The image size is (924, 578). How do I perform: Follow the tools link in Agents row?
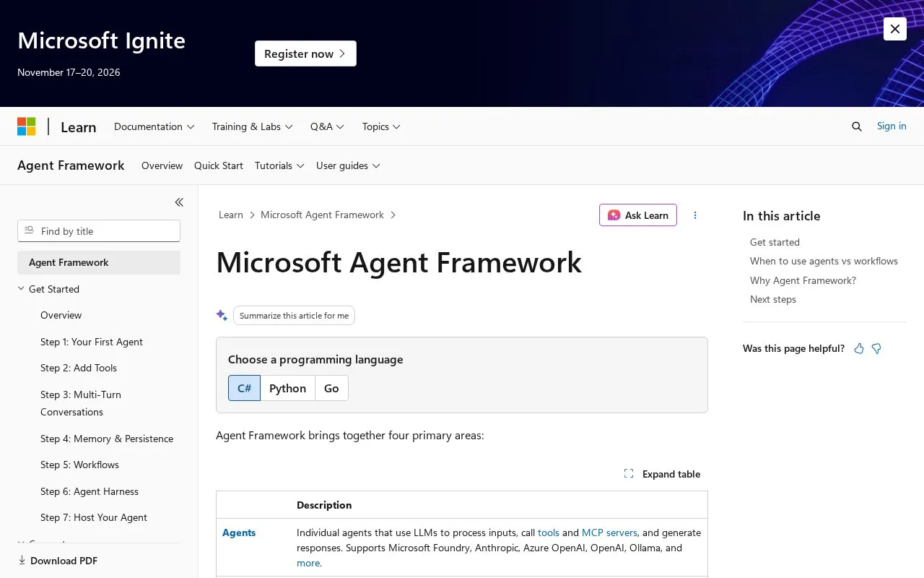click(549, 532)
